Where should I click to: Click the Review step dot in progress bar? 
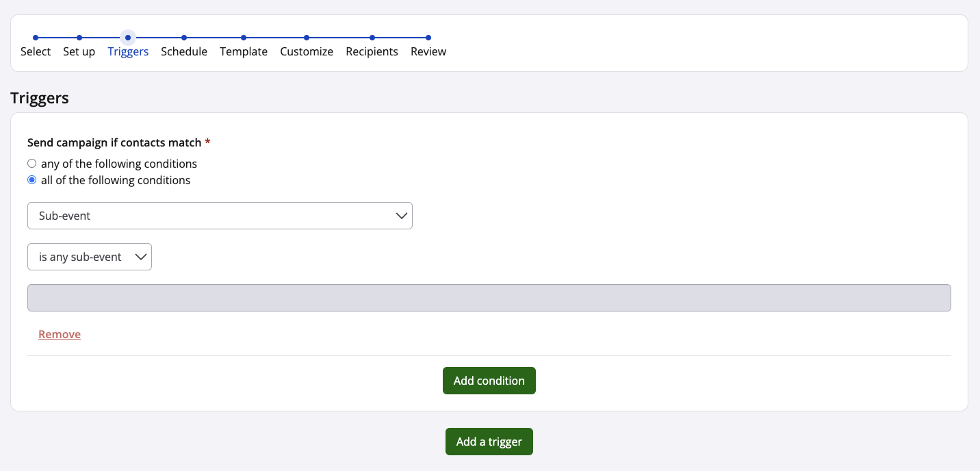428,38
